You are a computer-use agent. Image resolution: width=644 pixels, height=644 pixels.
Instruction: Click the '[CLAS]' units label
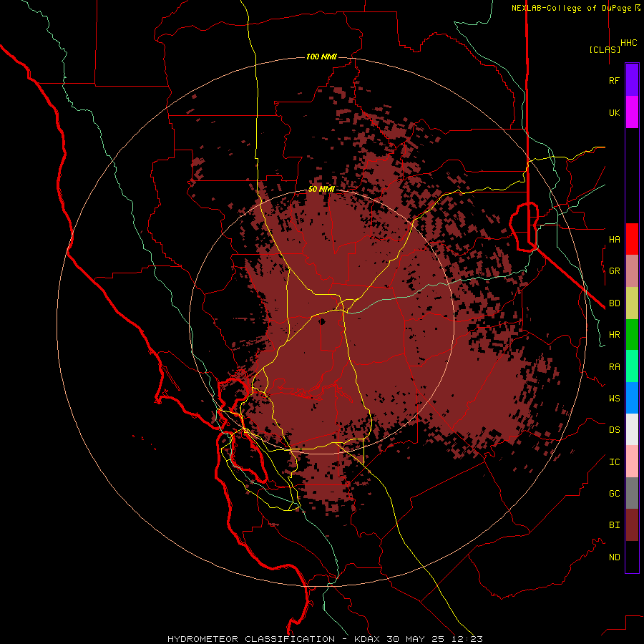(x=605, y=50)
